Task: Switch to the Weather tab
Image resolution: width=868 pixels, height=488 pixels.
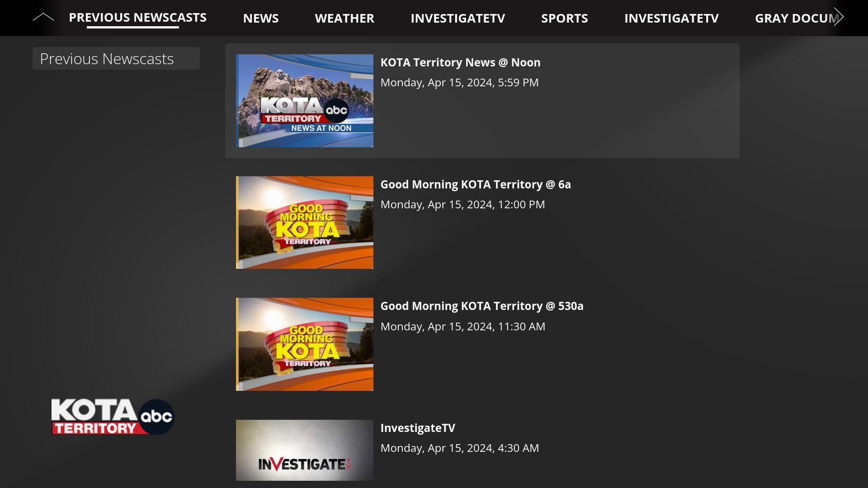Action: tap(344, 18)
